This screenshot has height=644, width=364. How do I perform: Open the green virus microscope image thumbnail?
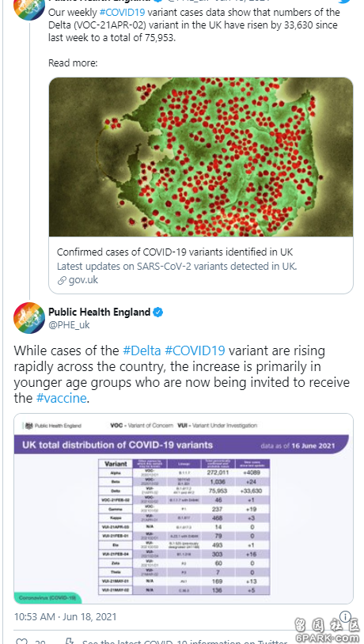[201, 157]
